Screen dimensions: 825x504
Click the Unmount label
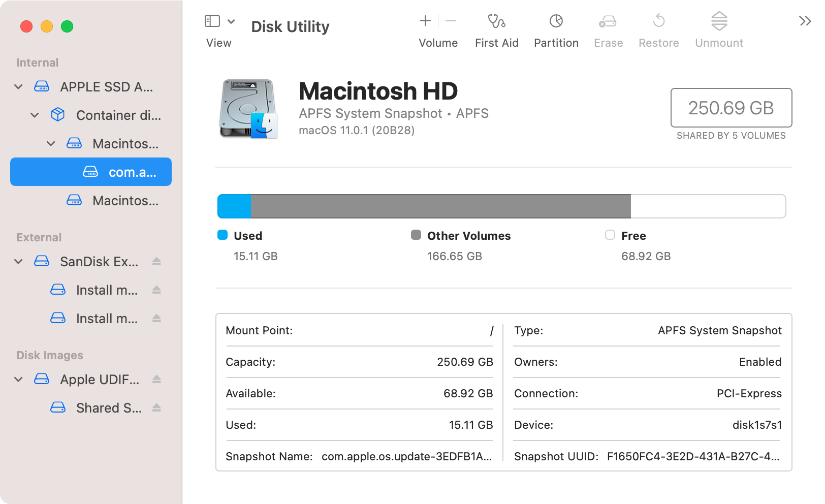[x=719, y=43]
